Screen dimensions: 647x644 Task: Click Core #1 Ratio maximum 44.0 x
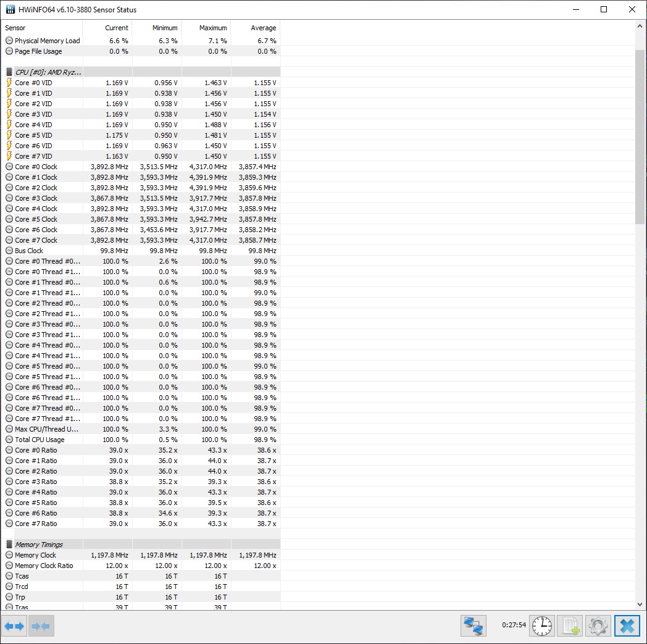tap(217, 461)
